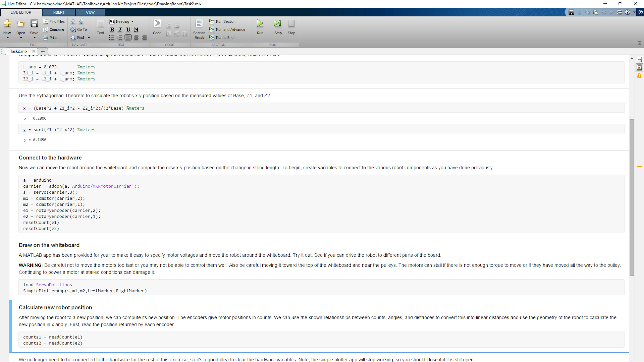This screenshot has height=362, width=644.
Task: Click the orange warning marker beside scrollbar
Action: click(639, 166)
